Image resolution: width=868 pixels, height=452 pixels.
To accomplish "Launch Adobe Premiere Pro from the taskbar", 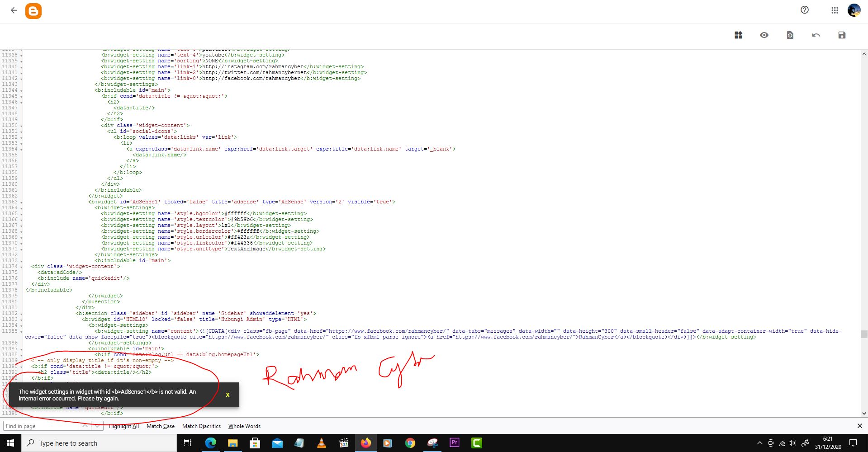I will 455,443.
